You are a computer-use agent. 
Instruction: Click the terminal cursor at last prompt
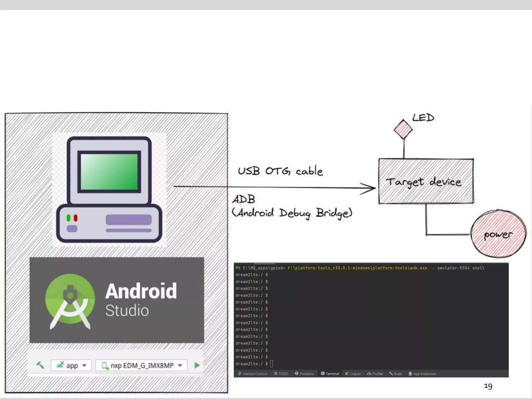tap(271, 364)
